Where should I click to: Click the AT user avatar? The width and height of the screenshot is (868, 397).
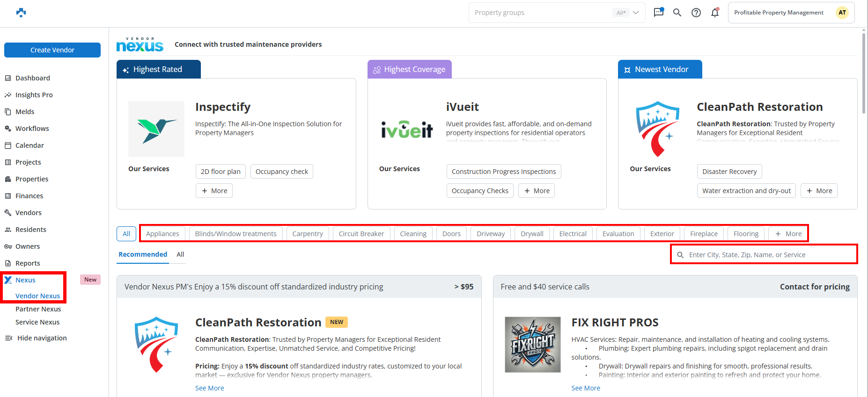(842, 13)
